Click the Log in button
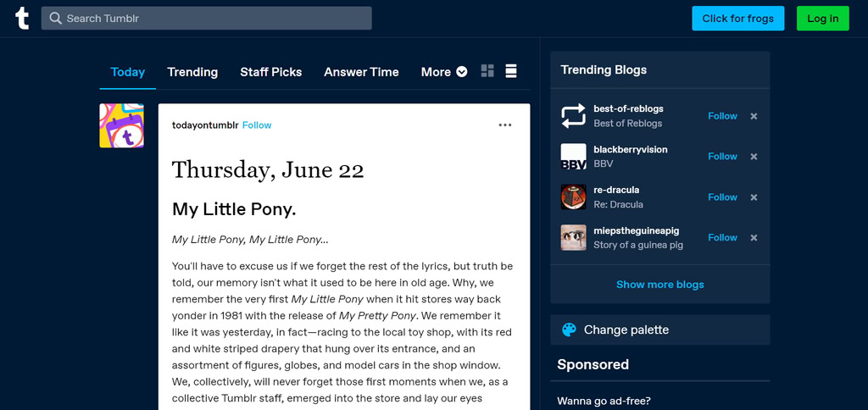 tap(822, 19)
